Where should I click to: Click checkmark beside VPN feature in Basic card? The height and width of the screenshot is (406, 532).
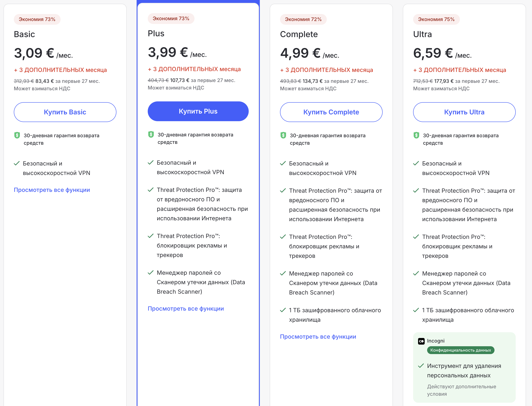pos(17,164)
